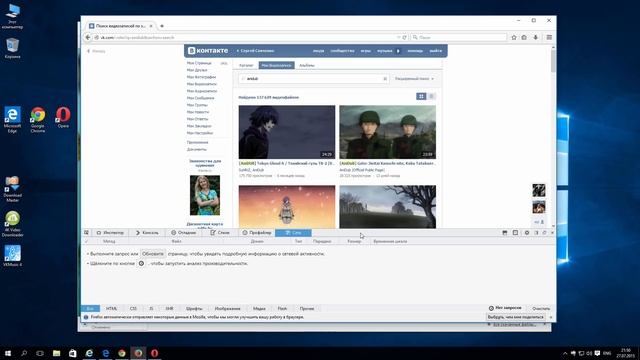Open Google Chrome desktop shortcut

[x=38, y=120]
